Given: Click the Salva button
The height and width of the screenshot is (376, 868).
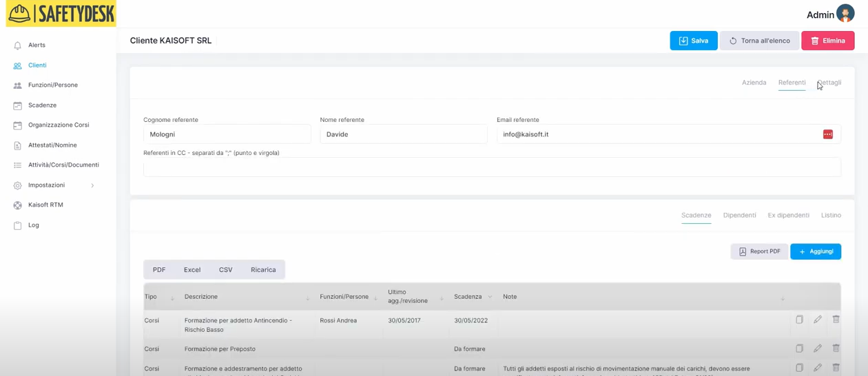Looking at the screenshot, I should 694,41.
